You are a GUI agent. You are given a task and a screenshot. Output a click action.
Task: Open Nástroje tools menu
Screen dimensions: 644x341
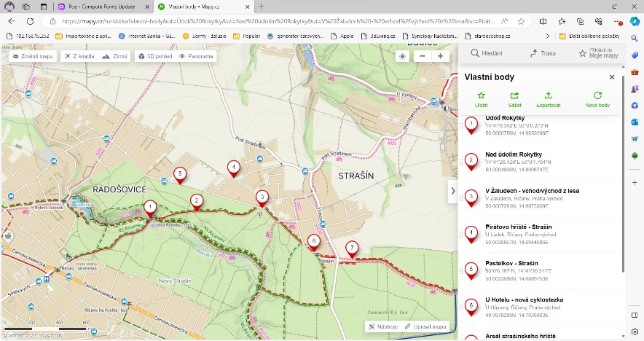pos(383,326)
